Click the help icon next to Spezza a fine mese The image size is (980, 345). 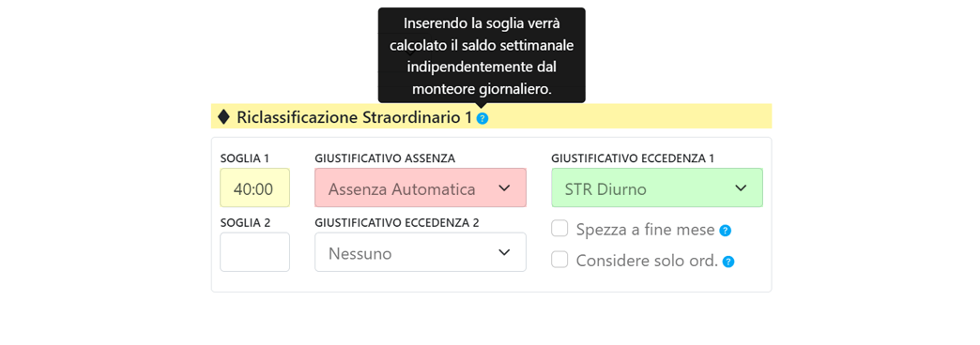pyautogui.click(x=725, y=231)
